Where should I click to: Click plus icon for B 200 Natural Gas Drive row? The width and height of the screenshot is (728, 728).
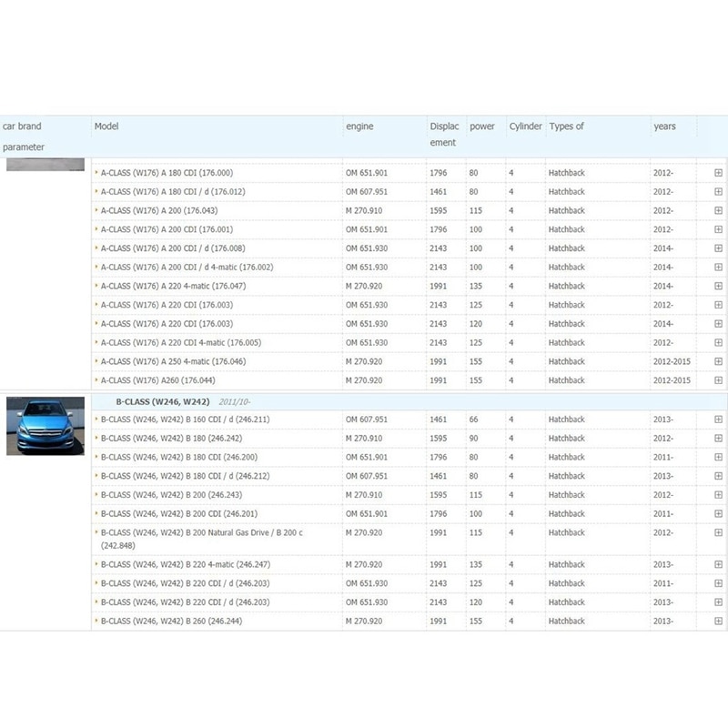(718, 532)
